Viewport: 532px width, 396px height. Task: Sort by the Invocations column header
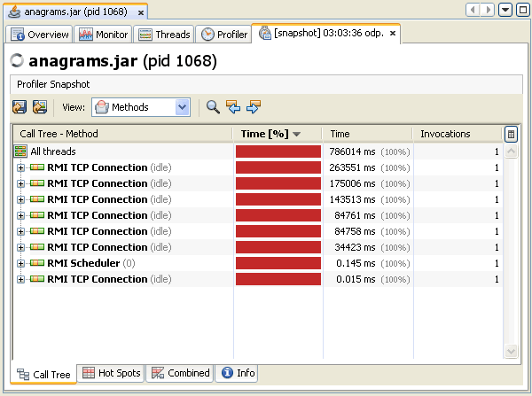(444, 134)
